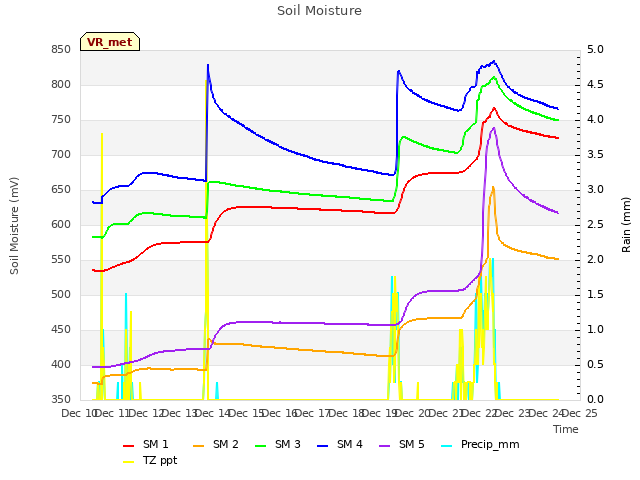Click the Dec 10 date tick label

79,414
